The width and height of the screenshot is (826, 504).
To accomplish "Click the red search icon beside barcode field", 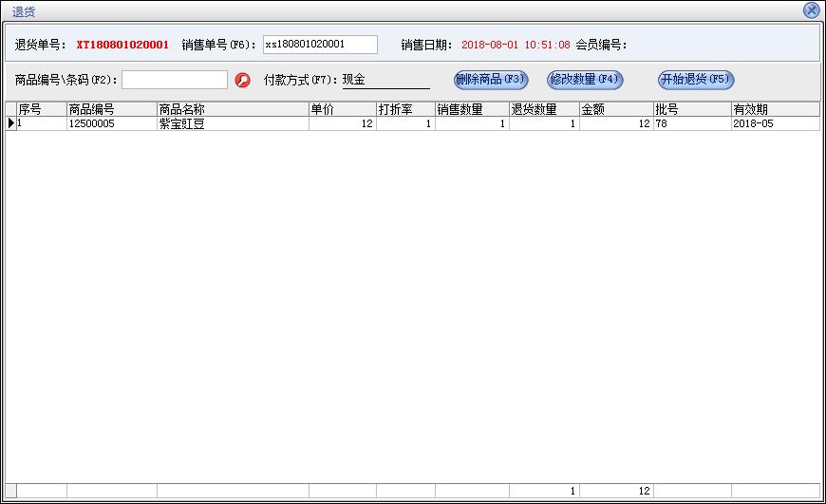I will tap(242, 80).
